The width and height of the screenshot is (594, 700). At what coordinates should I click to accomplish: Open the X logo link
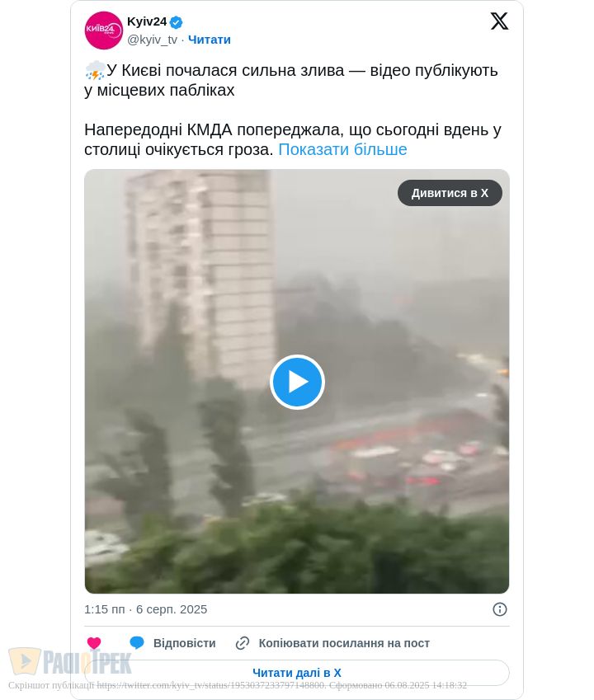[499, 21]
